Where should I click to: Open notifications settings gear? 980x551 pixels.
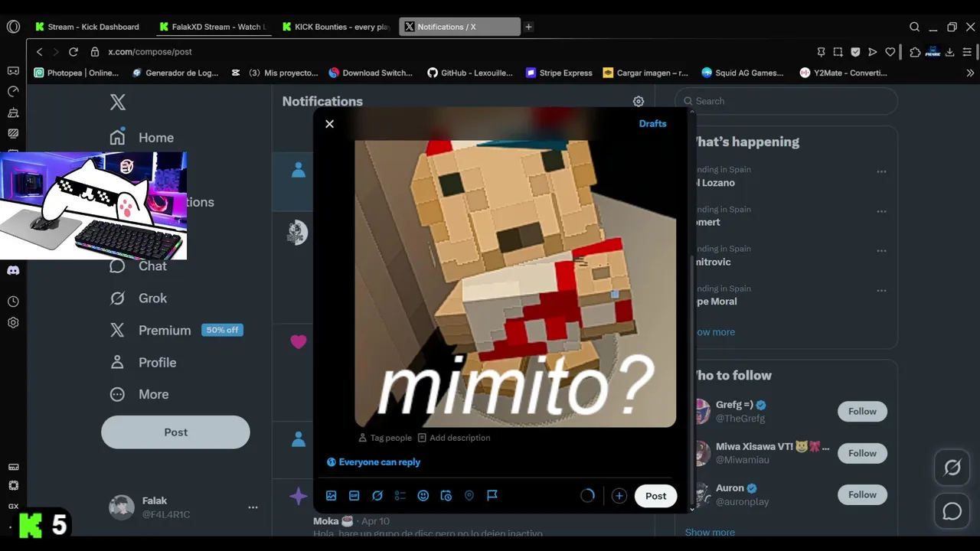639,101
